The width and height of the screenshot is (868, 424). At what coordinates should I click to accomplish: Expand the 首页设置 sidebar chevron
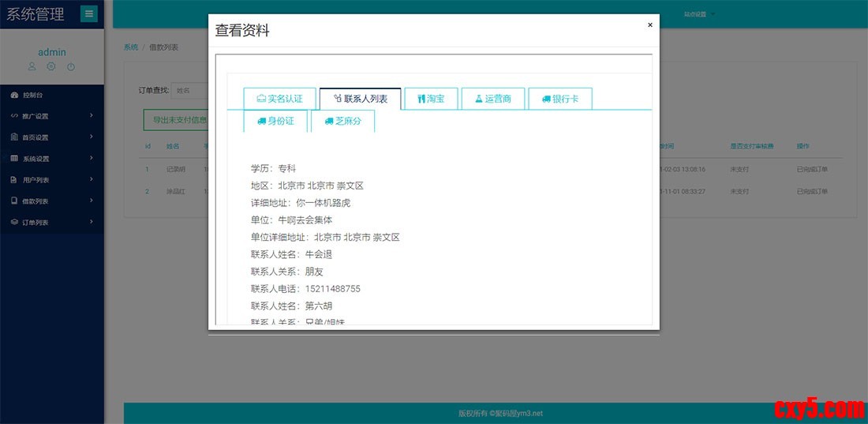click(92, 137)
